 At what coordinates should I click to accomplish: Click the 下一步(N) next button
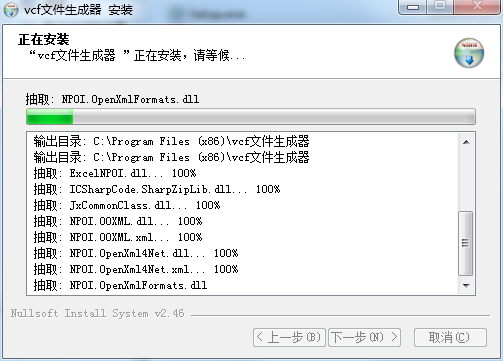point(364,337)
